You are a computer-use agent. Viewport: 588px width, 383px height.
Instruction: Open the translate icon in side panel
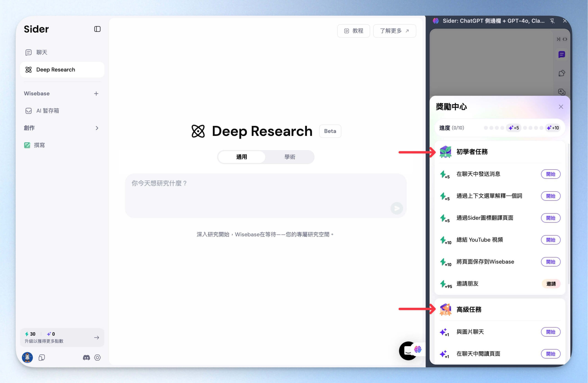[x=562, y=92]
